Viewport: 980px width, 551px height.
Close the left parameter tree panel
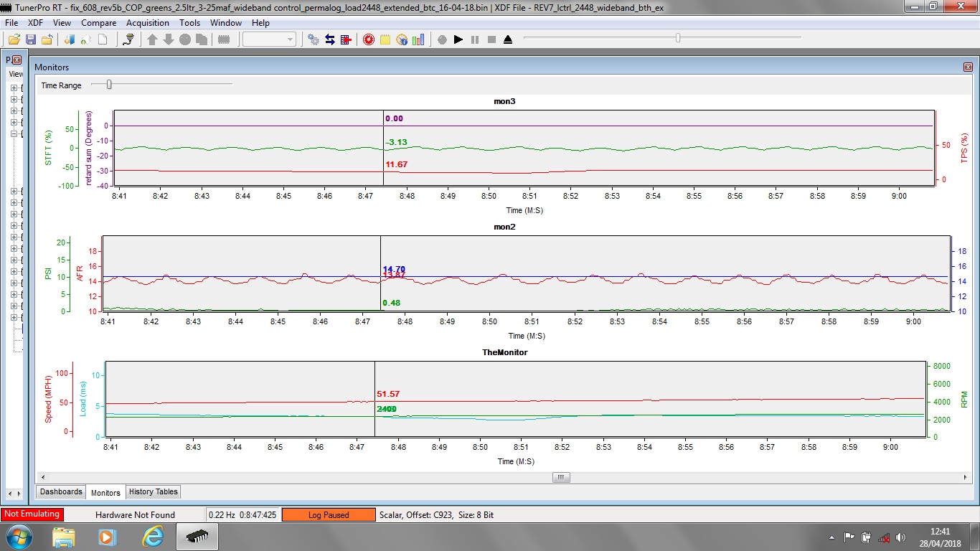[17, 60]
